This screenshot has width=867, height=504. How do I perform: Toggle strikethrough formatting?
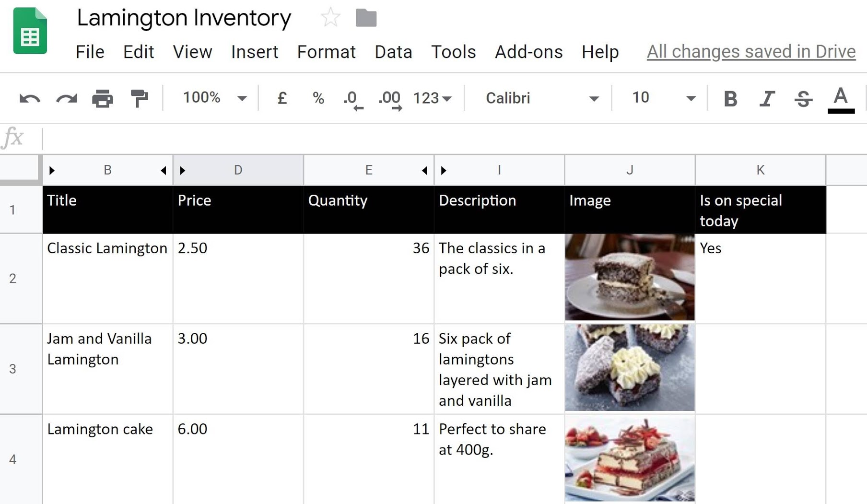click(x=803, y=99)
